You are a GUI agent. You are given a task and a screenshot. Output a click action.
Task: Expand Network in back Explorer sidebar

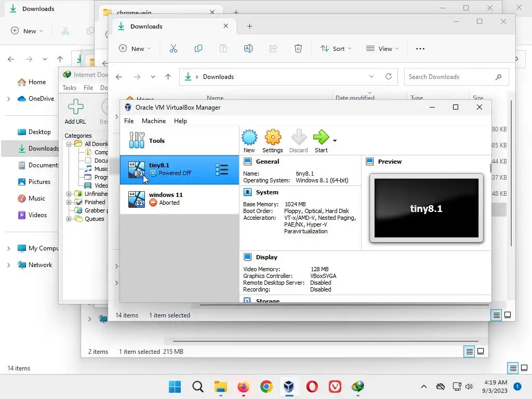(8, 265)
